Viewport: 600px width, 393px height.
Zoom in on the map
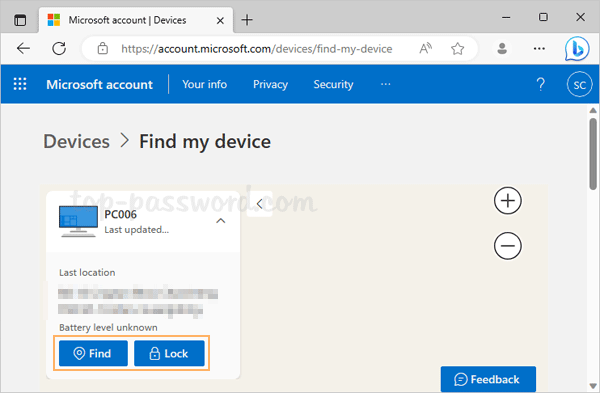click(508, 201)
